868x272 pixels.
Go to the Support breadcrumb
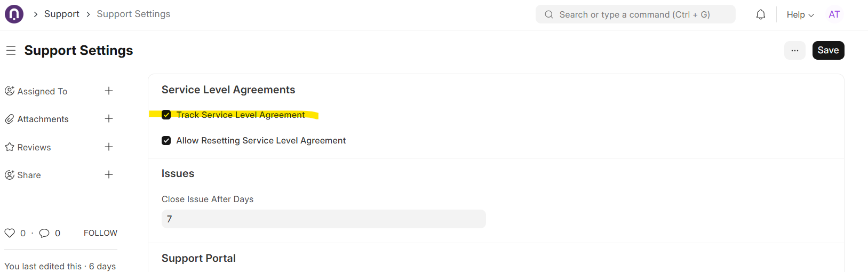(x=61, y=14)
